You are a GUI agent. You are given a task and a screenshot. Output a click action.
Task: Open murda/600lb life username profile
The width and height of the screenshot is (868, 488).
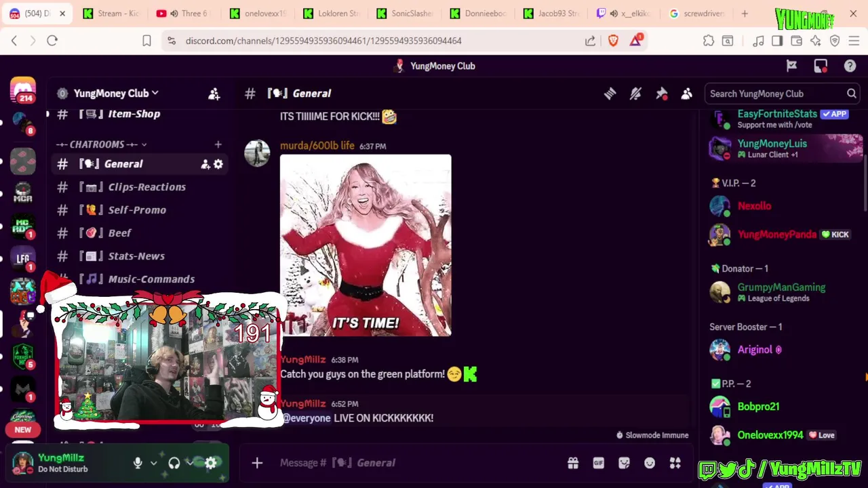[317, 146]
